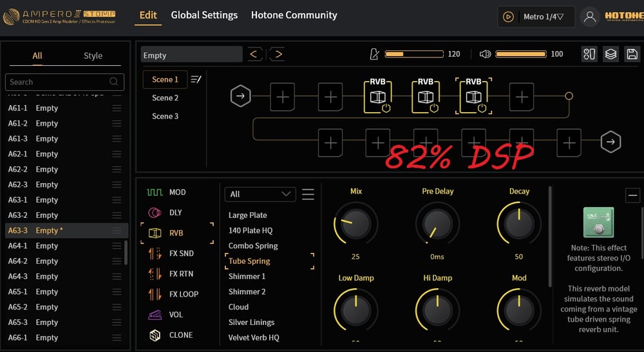Image resolution: width=644 pixels, height=352 pixels.
Task: Open the CLONE category
Action: (x=171, y=335)
